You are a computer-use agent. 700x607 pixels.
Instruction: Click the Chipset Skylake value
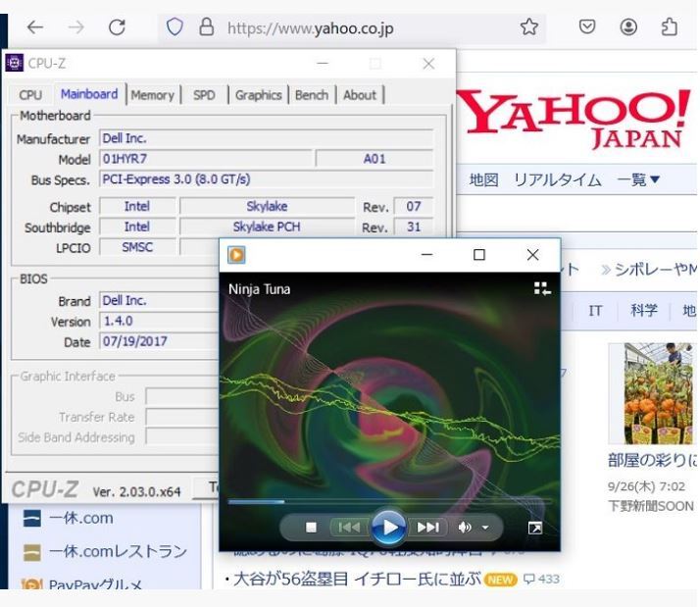click(x=267, y=206)
